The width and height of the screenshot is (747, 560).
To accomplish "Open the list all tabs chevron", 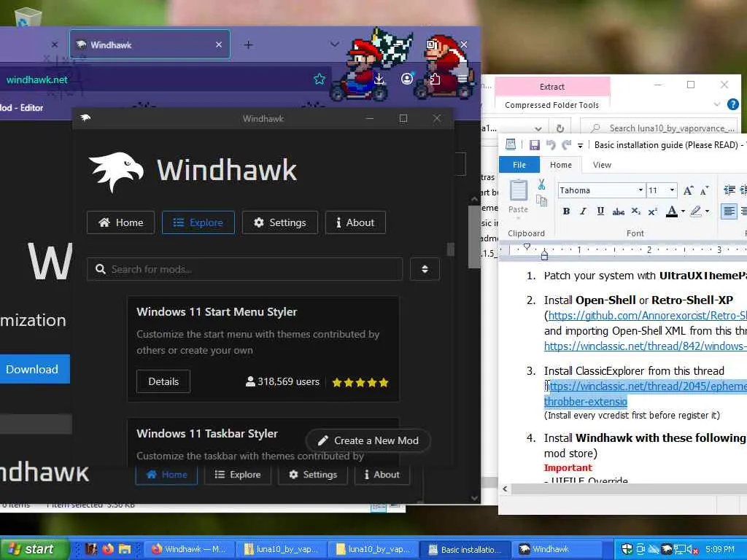I will (334, 44).
